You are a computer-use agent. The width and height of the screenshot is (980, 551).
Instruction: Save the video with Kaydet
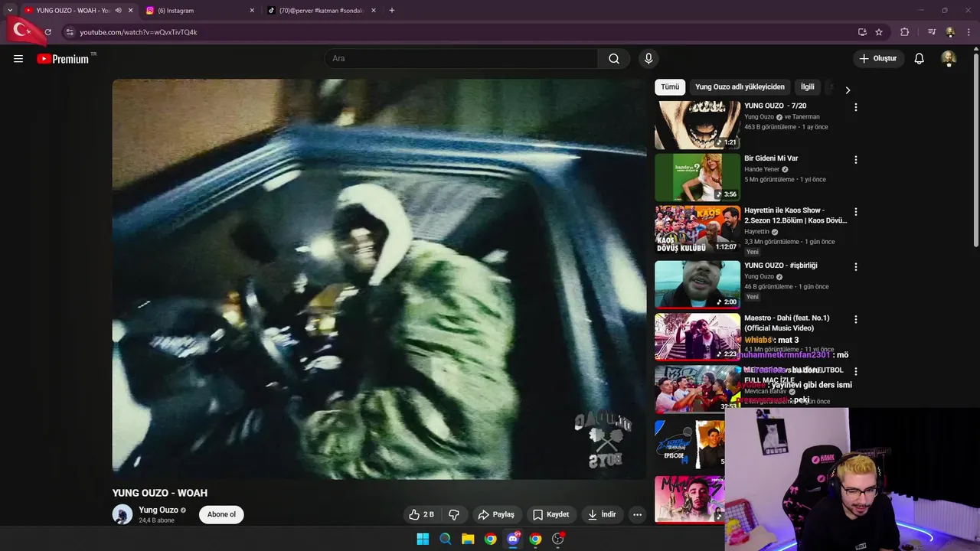(x=551, y=514)
